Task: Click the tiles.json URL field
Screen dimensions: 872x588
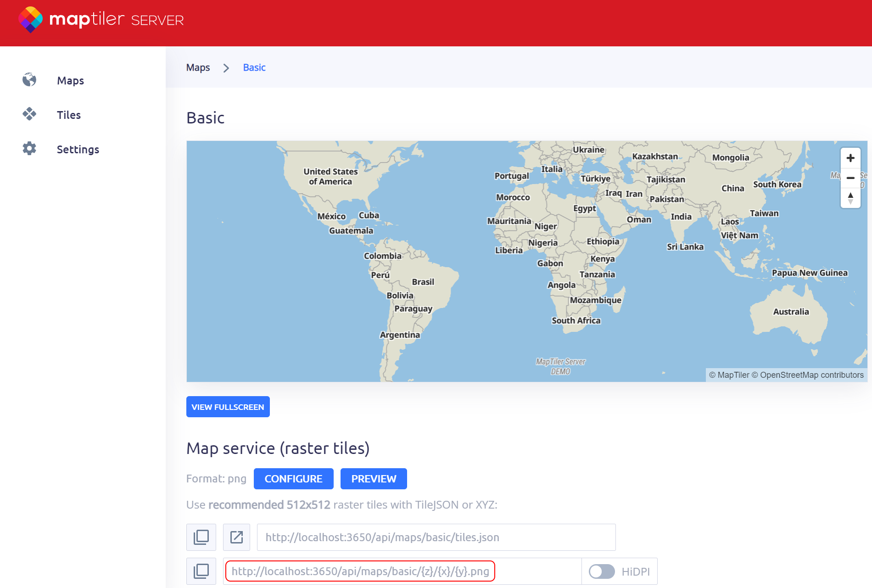Action: pyautogui.click(x=436, y=537)
